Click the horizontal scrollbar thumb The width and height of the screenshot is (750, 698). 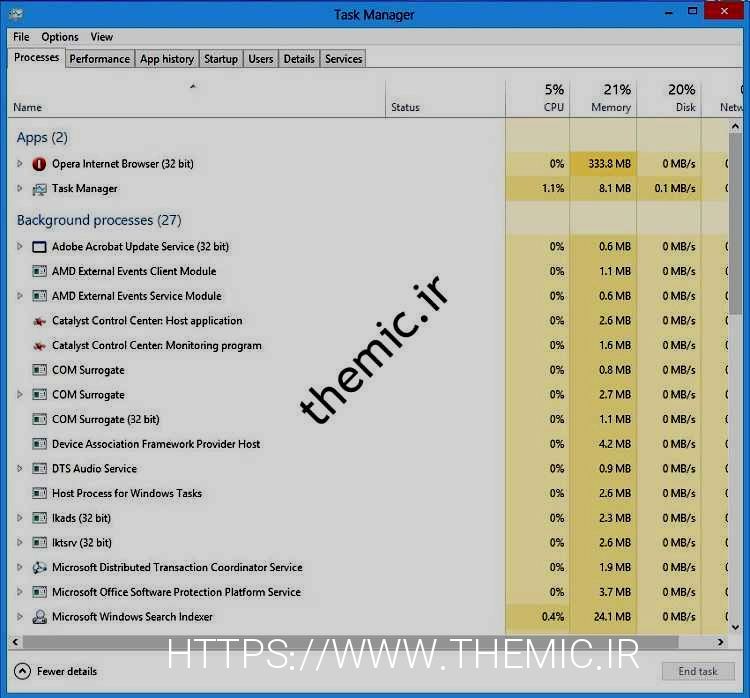click(351, 642)
